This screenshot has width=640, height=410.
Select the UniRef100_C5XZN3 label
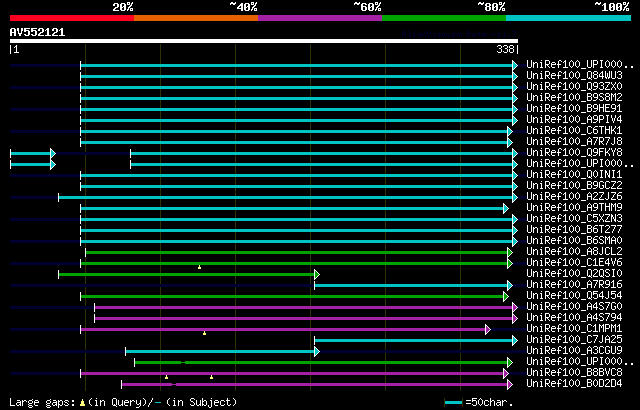(574, 219)
